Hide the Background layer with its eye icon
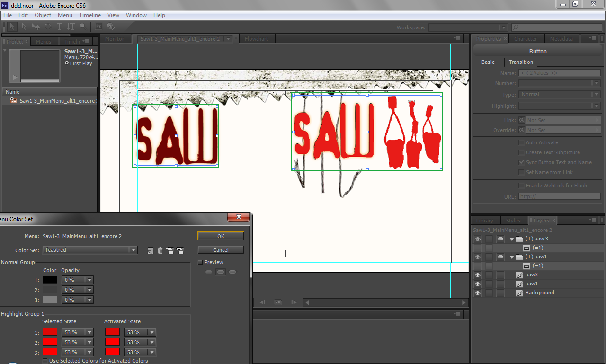 (478, 293)
